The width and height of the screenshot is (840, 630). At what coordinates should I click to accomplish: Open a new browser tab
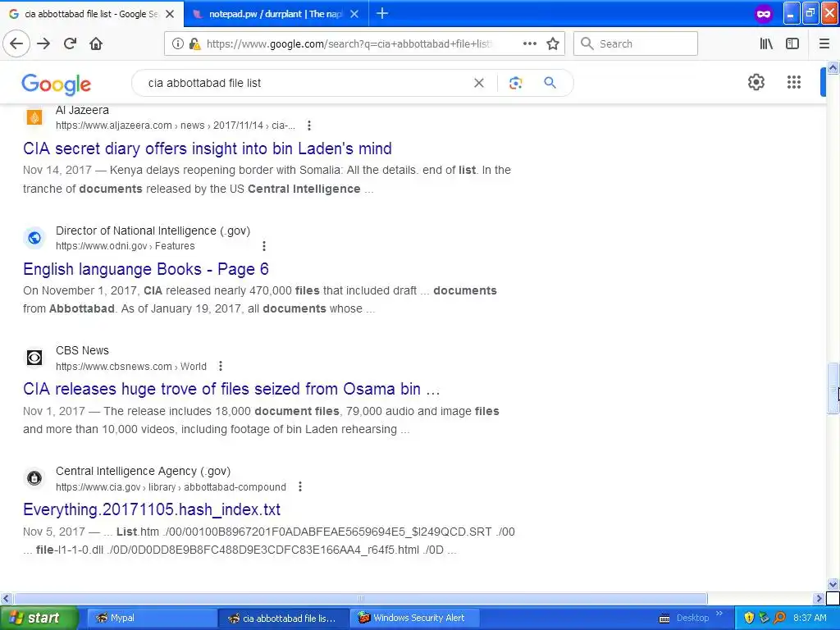point(382,13)
